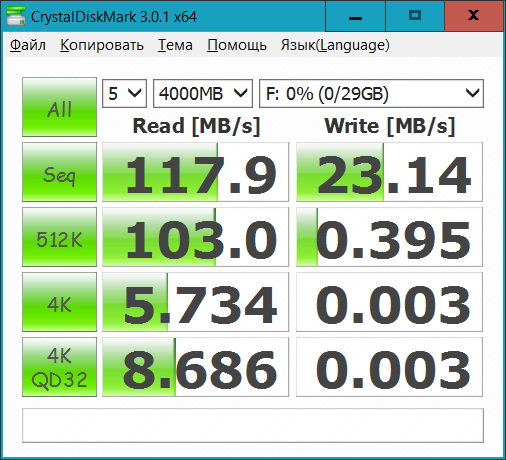Open the F: drive selection dropdown
Viewport: 506px width, 460px height.
point(371,94)
